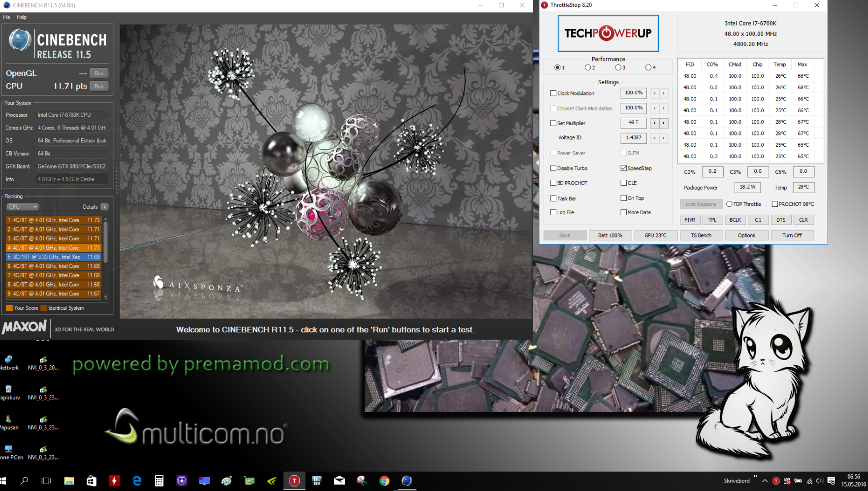Expand ranking Details arrow in Cinebench
This screenshot has width=868, height=491.
pyautogui.click(x=104, y=207)
